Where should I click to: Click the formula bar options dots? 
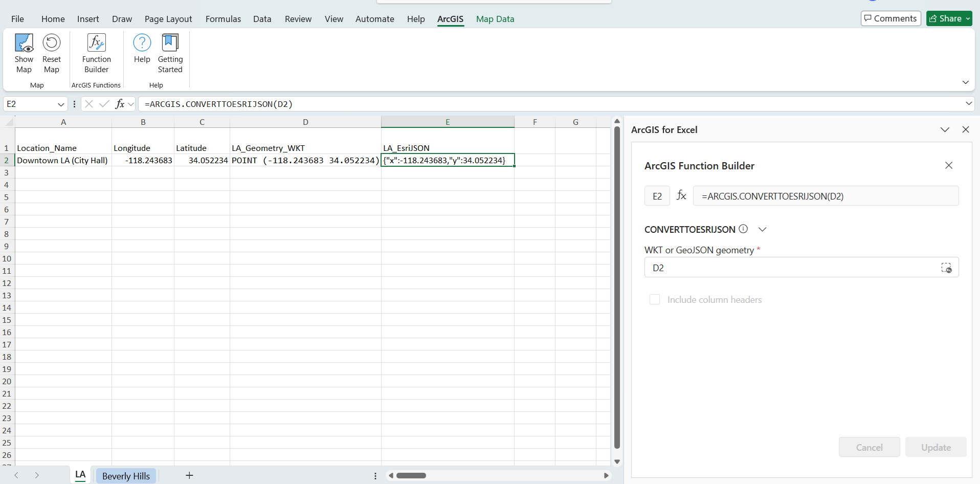(75, 104)
